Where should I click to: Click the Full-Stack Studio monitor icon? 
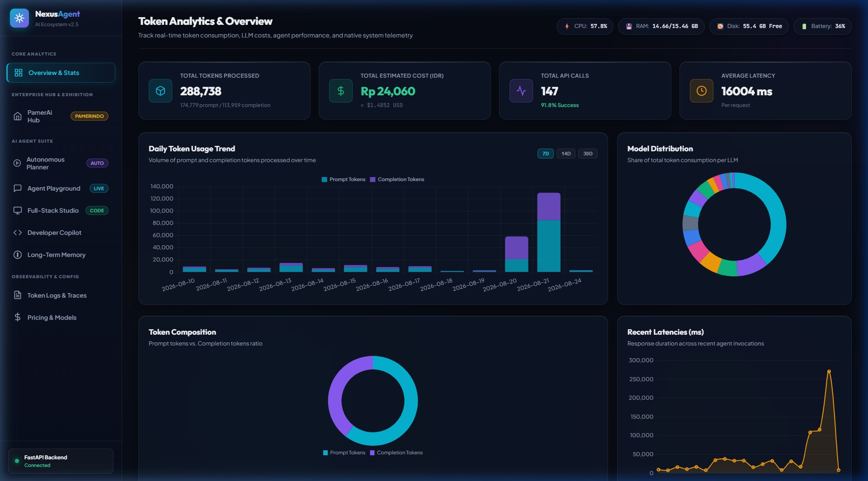click(18, 210)
